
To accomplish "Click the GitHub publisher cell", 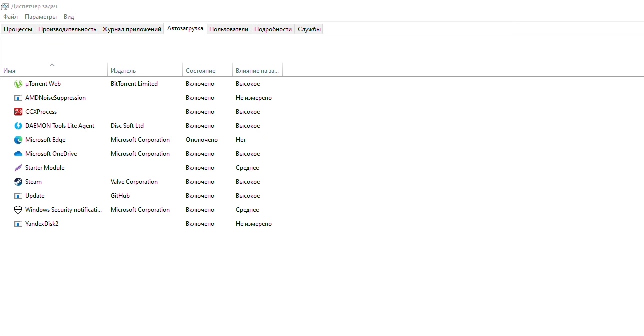I will 120,196.
